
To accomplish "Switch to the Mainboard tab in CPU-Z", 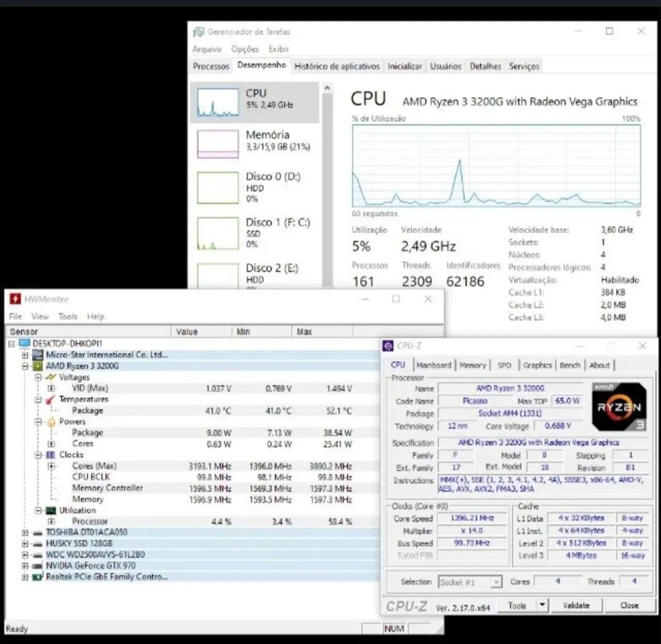I will (434, 365).
